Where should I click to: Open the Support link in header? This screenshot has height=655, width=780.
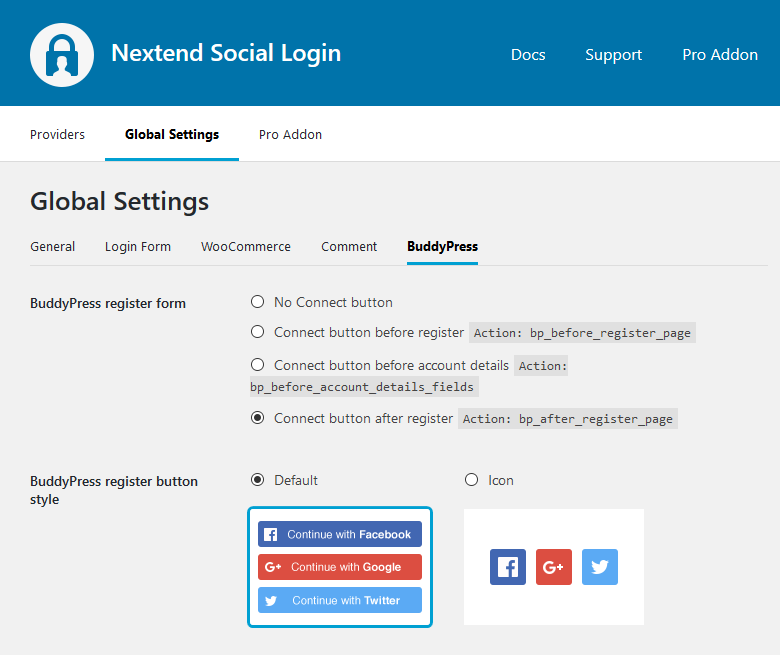click(x=613, y=55)
